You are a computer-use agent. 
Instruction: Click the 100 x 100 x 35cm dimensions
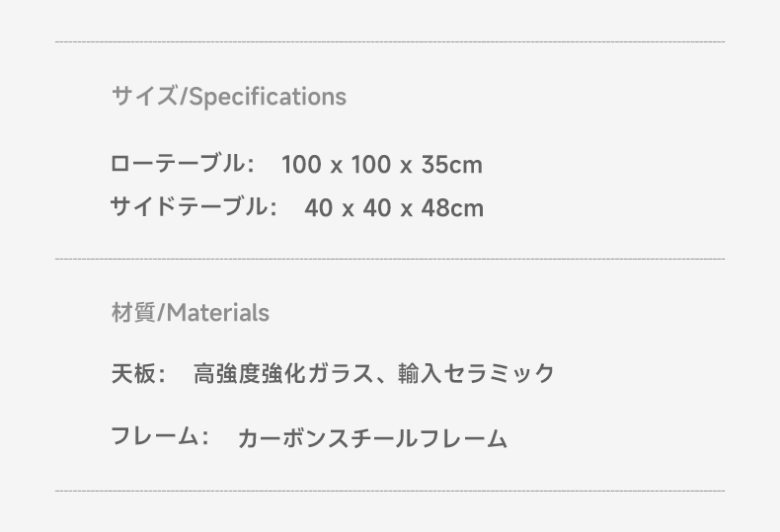point(382,165)
